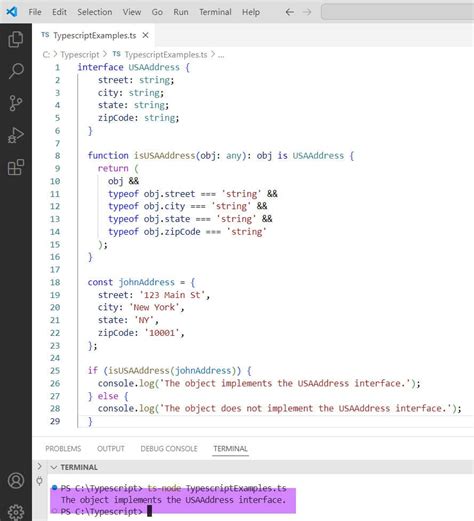Click 'interface USAAddress {' code line

tap(134, 67)
